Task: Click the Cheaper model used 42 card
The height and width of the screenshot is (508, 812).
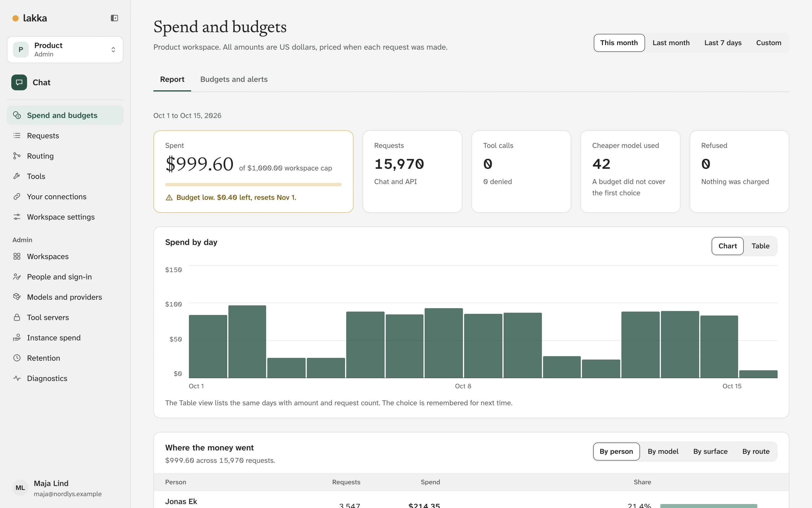Action: coord(630,171)
